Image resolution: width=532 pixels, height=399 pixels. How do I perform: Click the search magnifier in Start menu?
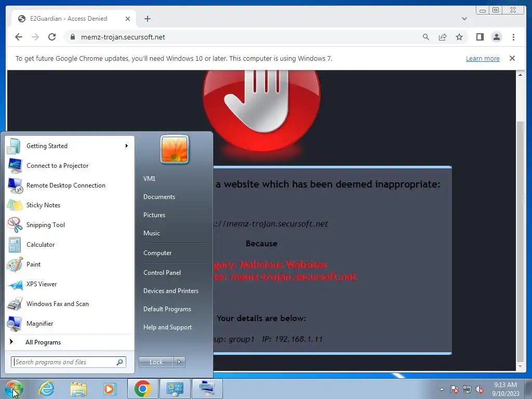point(120,362)
